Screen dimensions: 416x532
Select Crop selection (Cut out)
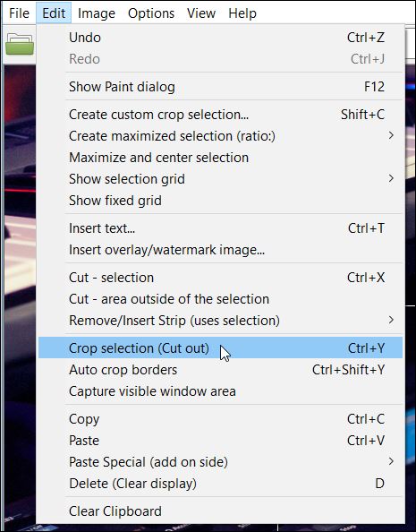click(220, 348)
